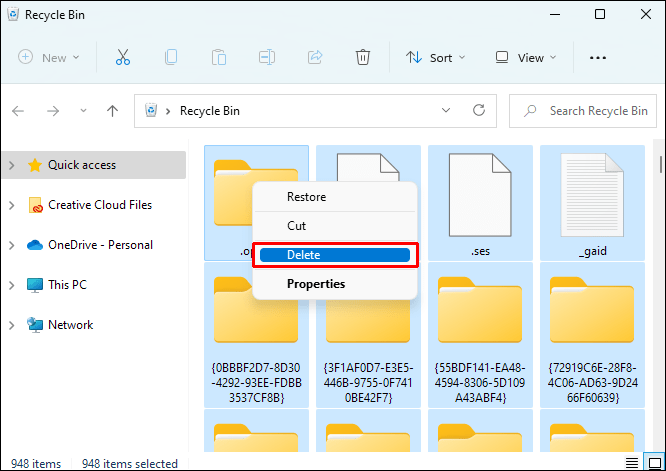Switch to large icons view in status bar
The width and height of the screenshot is (666, 471).
[x=654, y=462]
